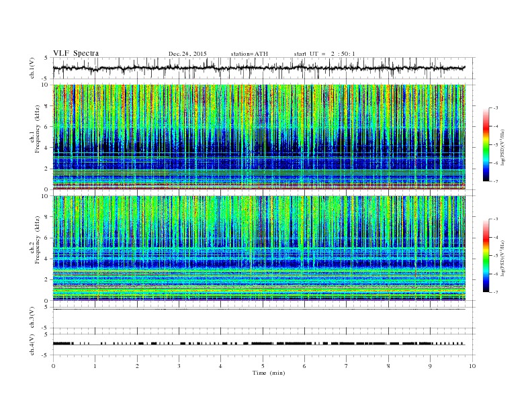Click the 'Time (min)' axis label
This screenshot has width=532, height=411.
coord(269,373)
